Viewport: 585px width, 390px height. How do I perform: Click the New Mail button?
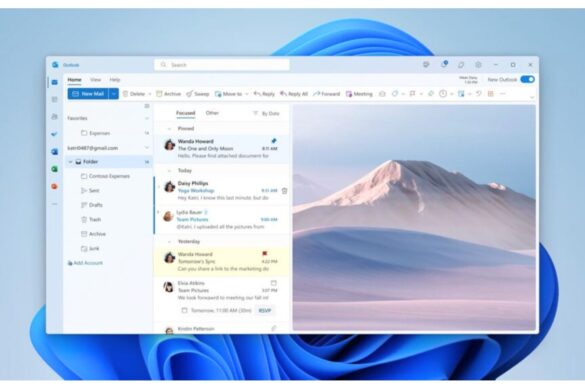coord(88,94)
